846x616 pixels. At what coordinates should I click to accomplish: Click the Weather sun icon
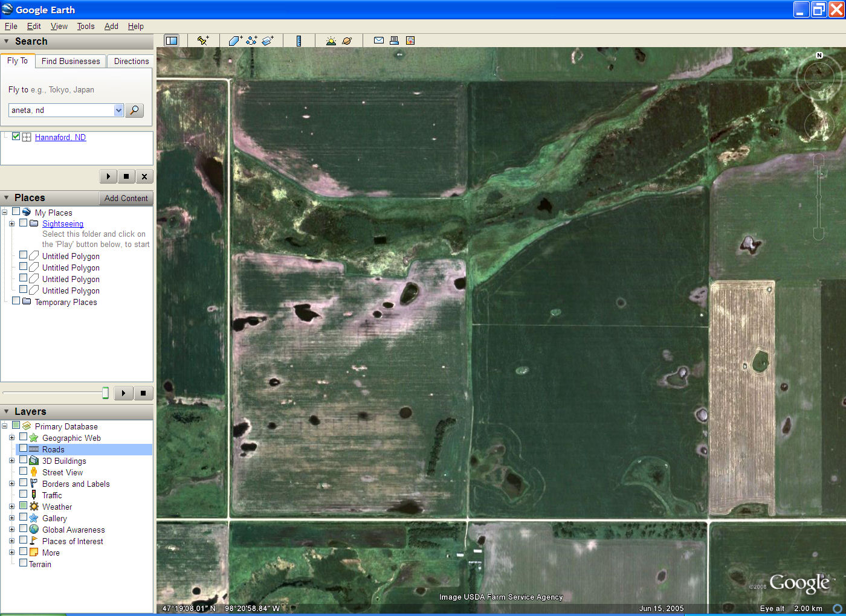34,507
